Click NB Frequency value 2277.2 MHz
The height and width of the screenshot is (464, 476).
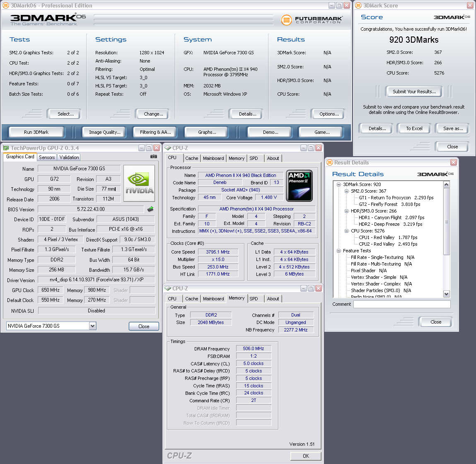(x=296, y=330)
